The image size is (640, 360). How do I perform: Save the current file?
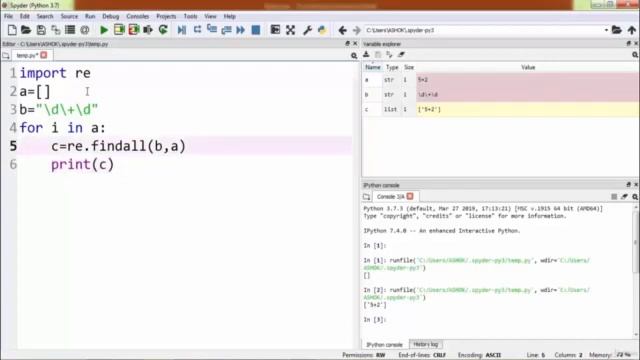[x=41, y=30]
